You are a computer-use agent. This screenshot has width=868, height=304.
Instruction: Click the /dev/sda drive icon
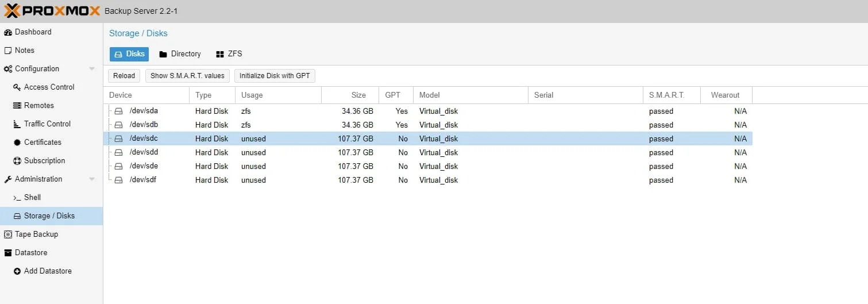pos(119,111)
